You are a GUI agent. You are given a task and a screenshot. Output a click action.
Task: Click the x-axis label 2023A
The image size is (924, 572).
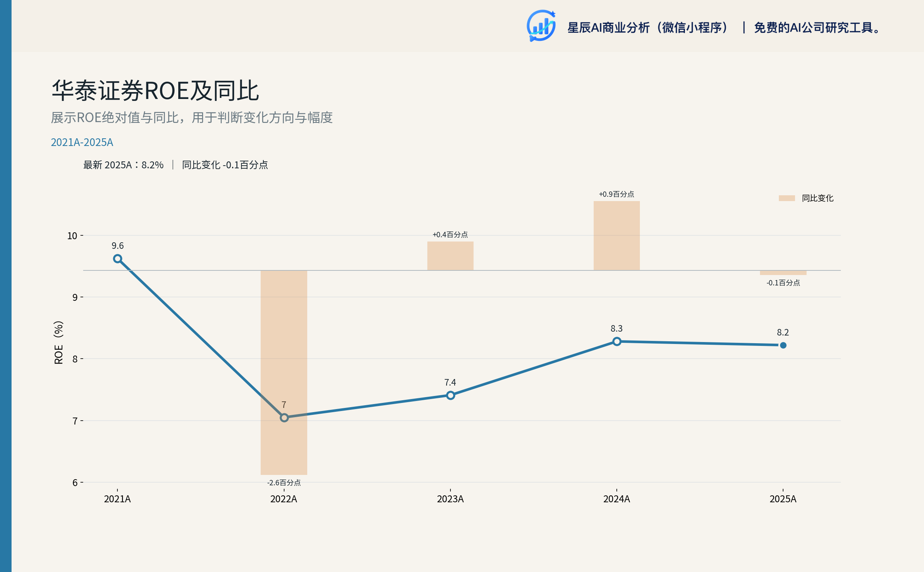coord(450,499)
